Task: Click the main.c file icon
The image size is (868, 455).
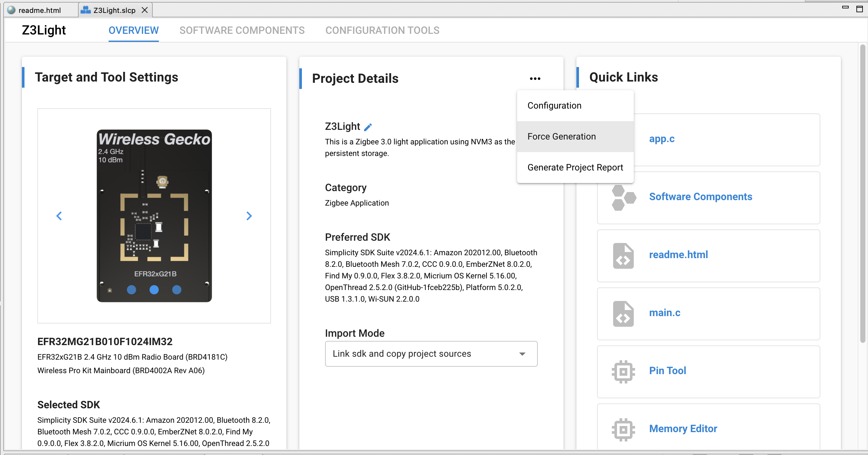Action: pos(623,314)
